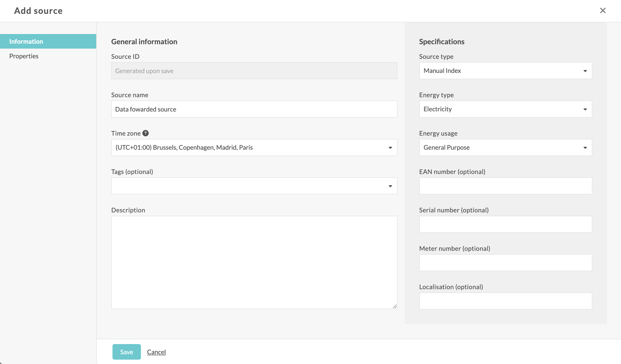The height and width of the screenshot is (364, 621).
Task: Click the Cancel link
Action: click(156, 352)
